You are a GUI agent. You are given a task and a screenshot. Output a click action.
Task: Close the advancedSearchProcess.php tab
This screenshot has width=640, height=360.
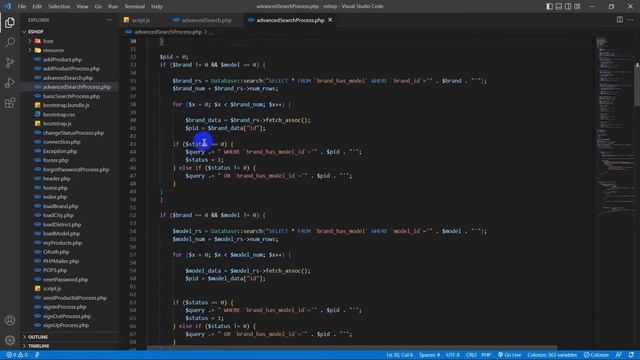pyautogui.click(x=330, y=20)
